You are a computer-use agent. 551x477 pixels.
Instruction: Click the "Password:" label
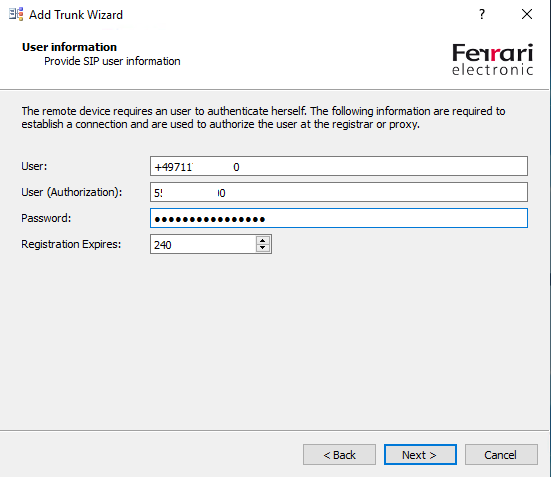point(46,218)
